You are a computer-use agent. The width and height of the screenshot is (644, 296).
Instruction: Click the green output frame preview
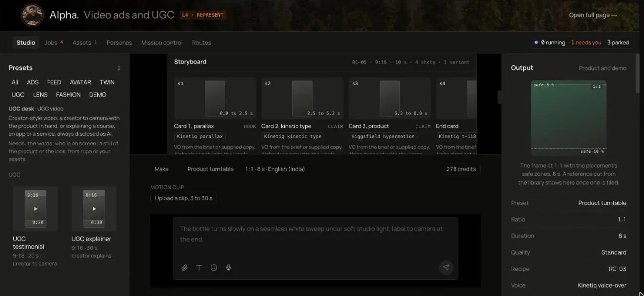569,118
